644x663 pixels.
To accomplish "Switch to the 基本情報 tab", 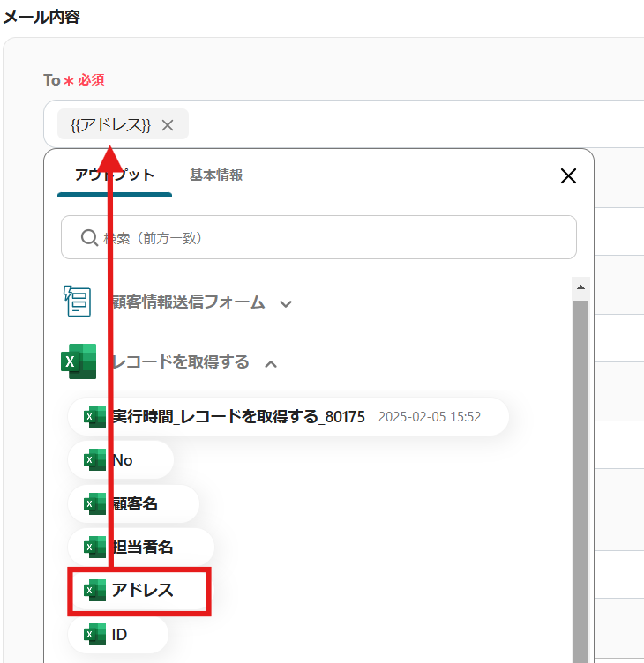I will point(216,175).
